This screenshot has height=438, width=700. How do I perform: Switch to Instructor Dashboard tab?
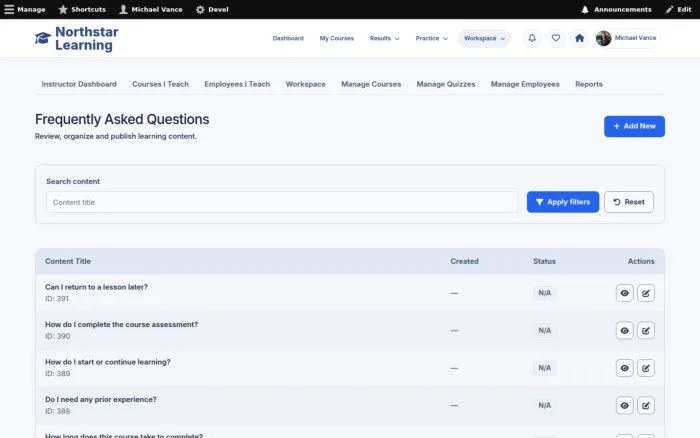pyautogui.click(x=79, y=84)
